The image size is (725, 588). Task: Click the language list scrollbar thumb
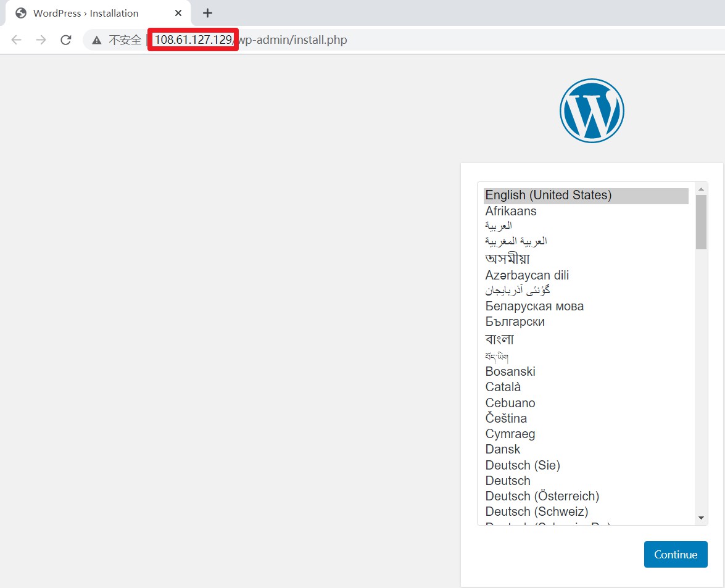702,222
